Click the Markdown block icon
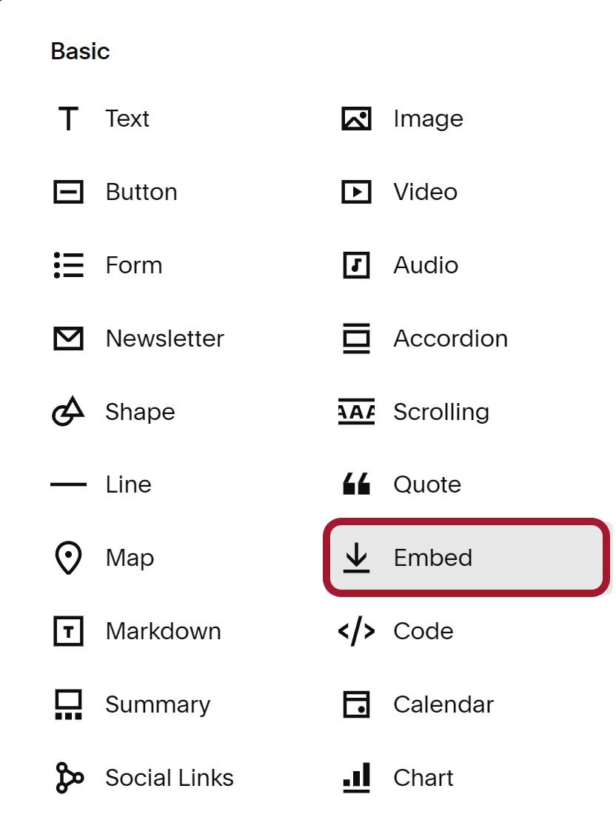 tap(67, 631)
